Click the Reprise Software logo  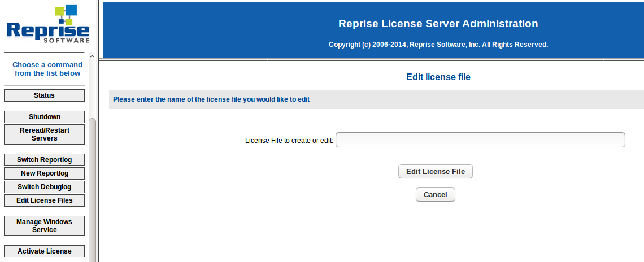pyautogui.click(x=48, y=23)
